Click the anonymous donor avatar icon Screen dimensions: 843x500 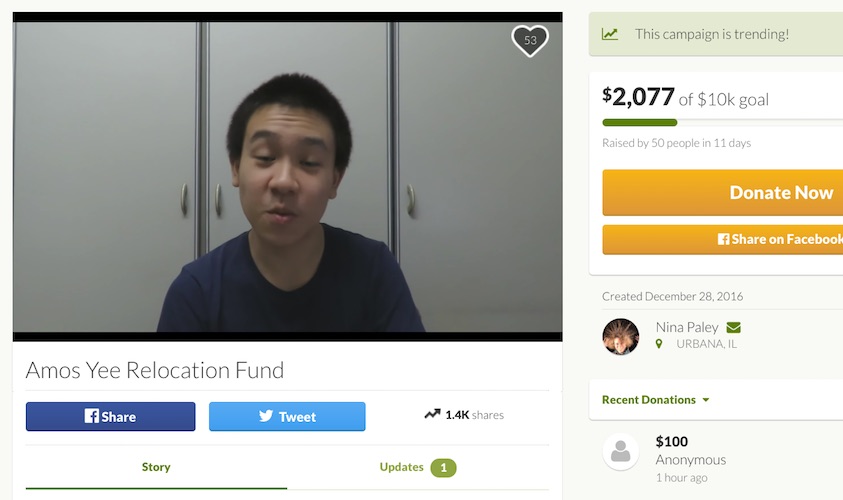click(621, 452)
